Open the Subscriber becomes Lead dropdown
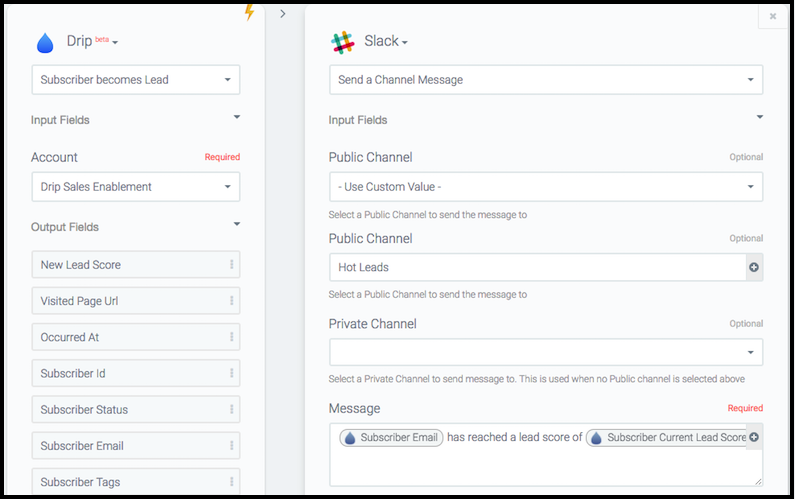The width and height of the screenshot is (795, 499). click(x=135, y=79)
